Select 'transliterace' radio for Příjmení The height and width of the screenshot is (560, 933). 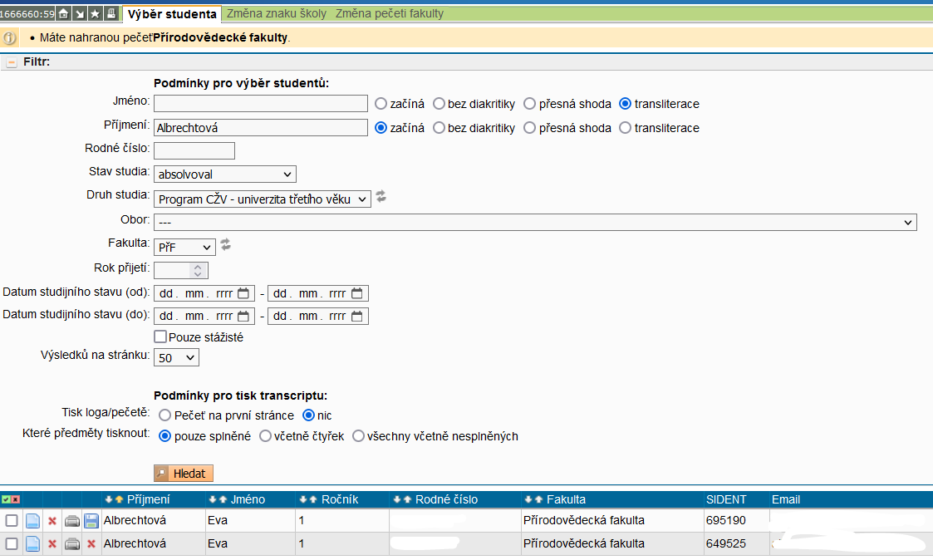coord(625,128)
